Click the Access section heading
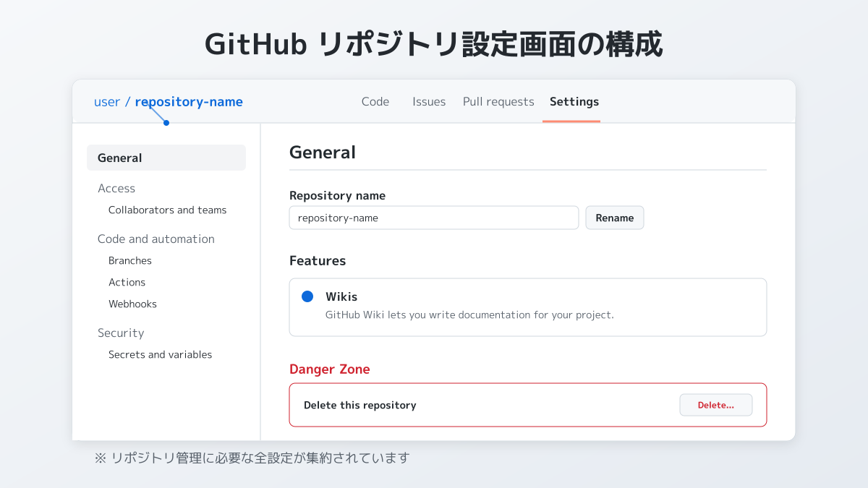The image size is (868, 488). (116, 188)
